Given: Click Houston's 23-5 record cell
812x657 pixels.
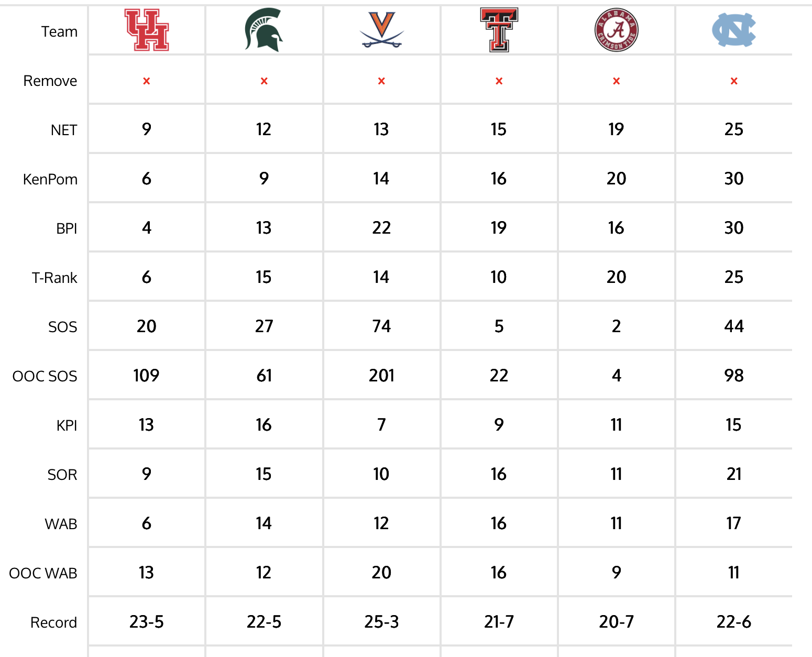Looking at the screenshot, I should click(147, 622).
